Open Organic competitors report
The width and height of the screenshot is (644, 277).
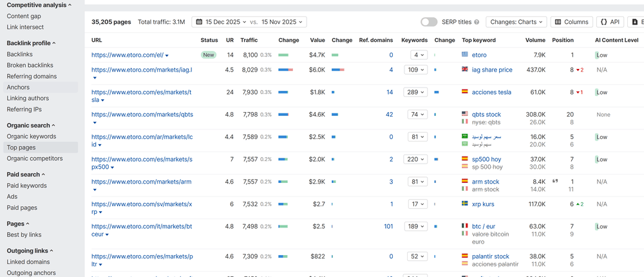pyautogui.click(x=35, y=158)
